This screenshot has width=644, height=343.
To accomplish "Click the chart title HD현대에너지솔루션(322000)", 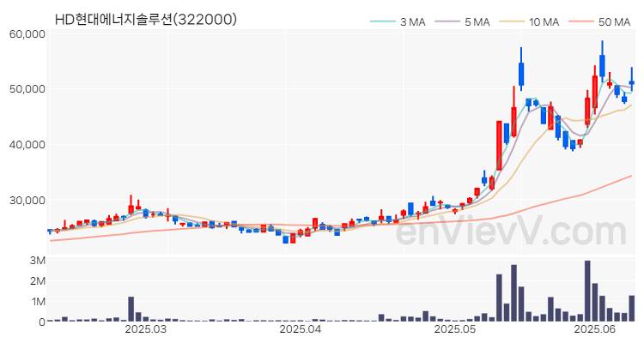I will pyautogui.click(x=146, y=19).
